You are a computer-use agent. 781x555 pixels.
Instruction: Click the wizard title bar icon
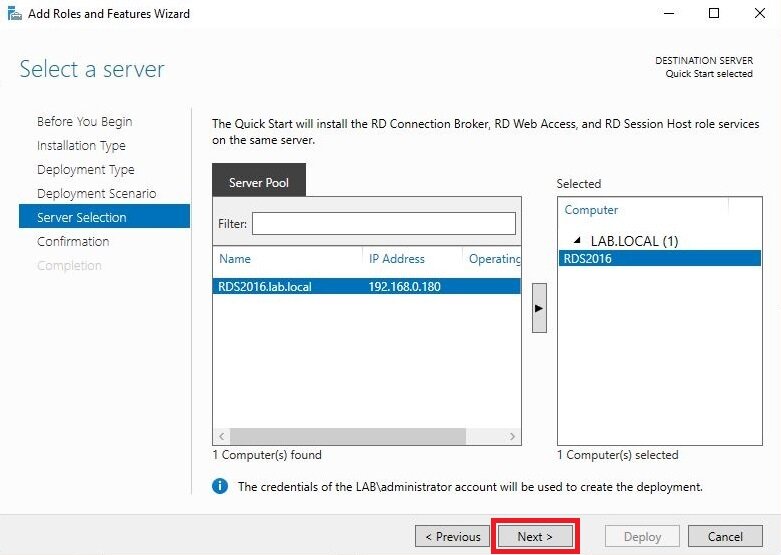14,13
